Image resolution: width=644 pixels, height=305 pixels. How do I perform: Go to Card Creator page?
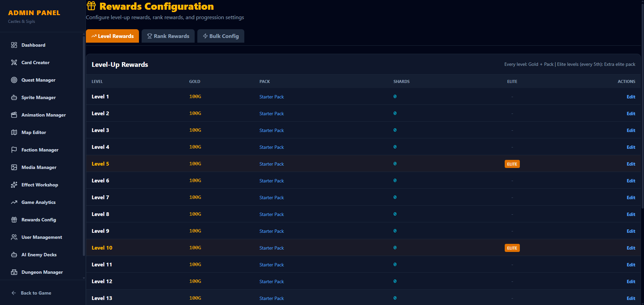[x=42, y=62]
